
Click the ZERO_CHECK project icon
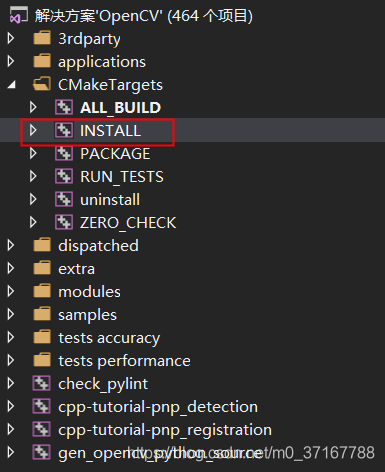coord(64,222)
